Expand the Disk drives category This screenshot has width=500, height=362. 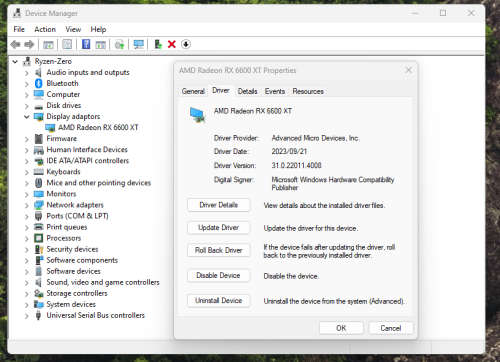coord(27,106)
